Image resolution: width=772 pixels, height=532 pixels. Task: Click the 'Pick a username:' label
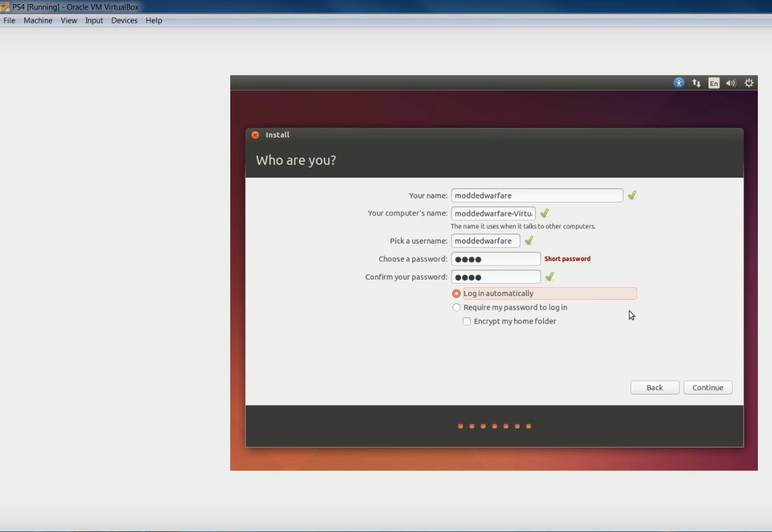pyautogui.click(x=419, y=241)
